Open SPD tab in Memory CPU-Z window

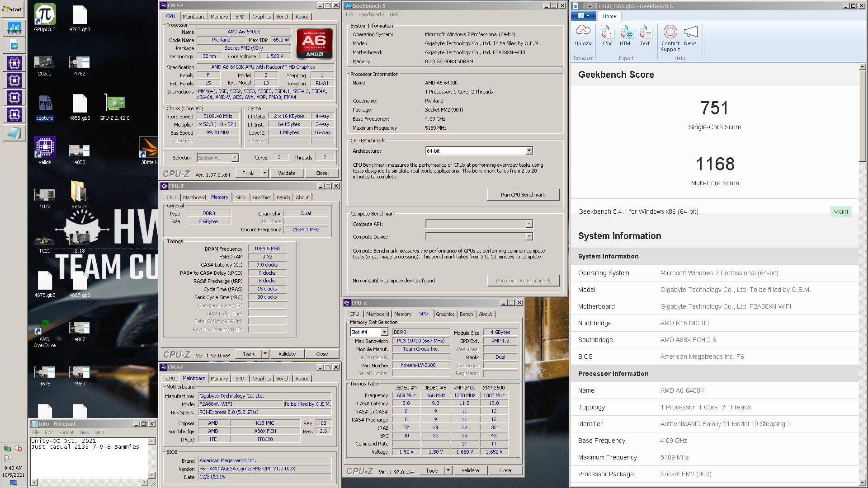click(241, 197)
